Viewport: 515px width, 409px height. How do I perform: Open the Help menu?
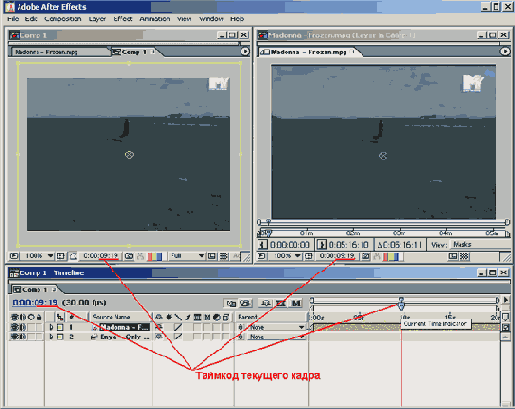[x=237, y=19]
